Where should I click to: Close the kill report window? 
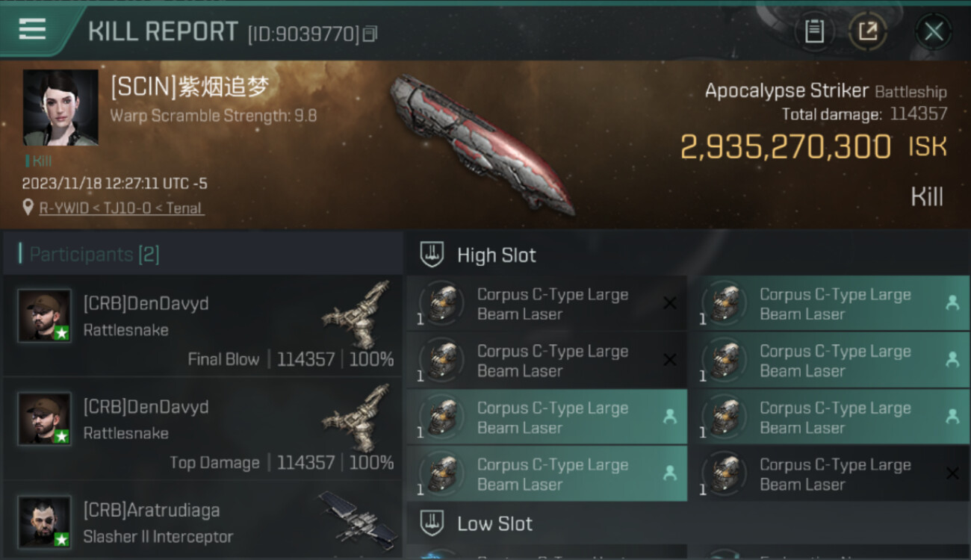pos(934,31)
